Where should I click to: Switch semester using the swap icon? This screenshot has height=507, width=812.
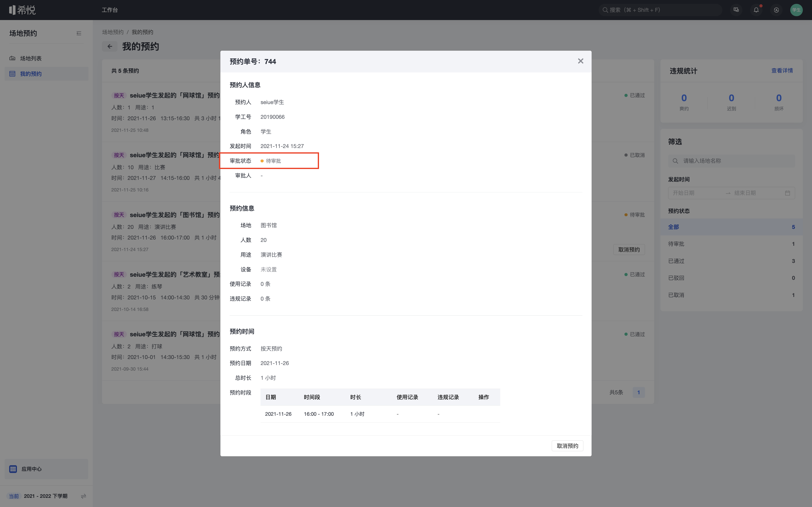(x=84, y=496)
